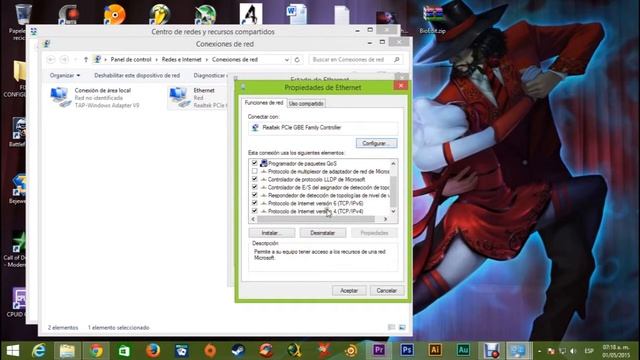Expand the chevron after Redes e Internet breadcrumb
640x360 pixels.
[x=207, y=60]
